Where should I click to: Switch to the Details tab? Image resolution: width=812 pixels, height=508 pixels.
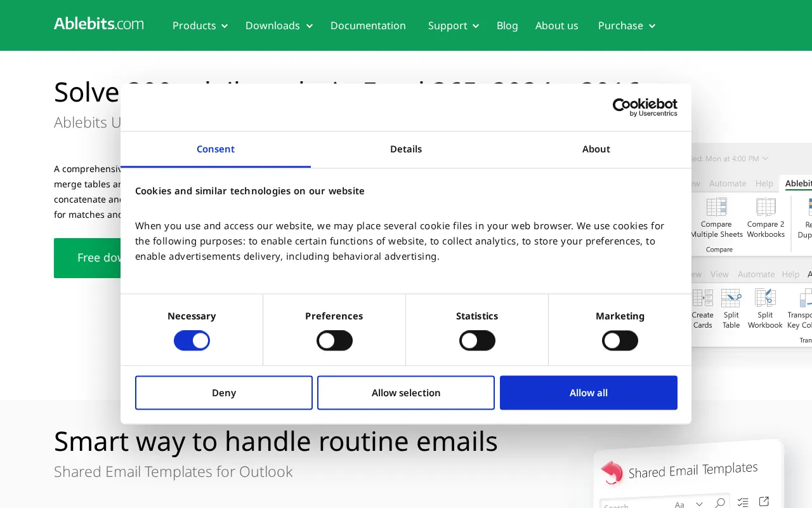coord(406,149)
